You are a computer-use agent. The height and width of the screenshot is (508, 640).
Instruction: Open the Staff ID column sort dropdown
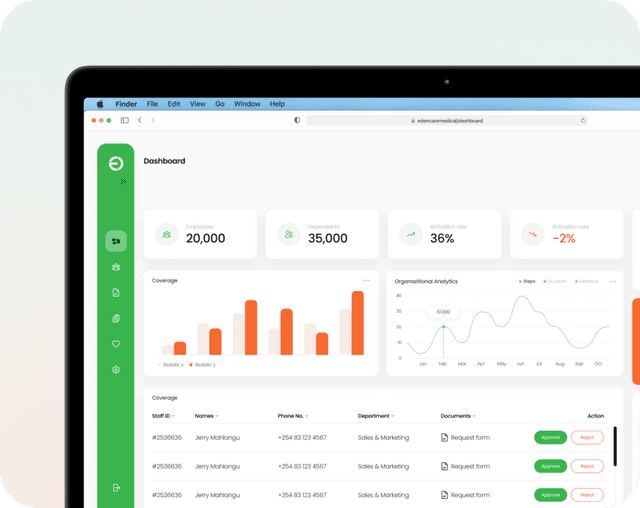coord(163,415)
